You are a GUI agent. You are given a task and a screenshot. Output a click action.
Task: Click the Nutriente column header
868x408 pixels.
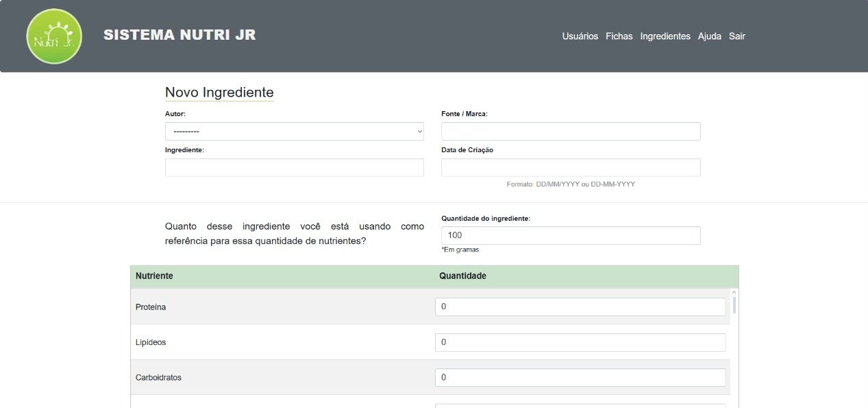click(154, 276)
